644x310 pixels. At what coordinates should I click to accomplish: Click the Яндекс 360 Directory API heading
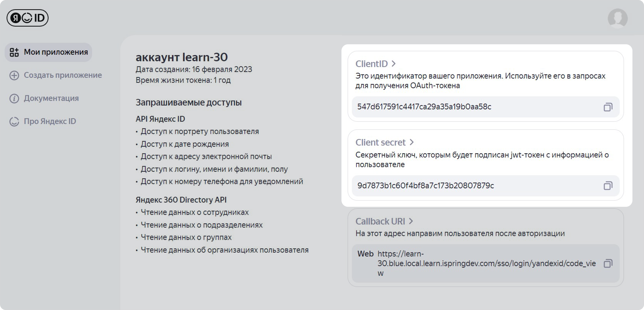tap(181, 200)
